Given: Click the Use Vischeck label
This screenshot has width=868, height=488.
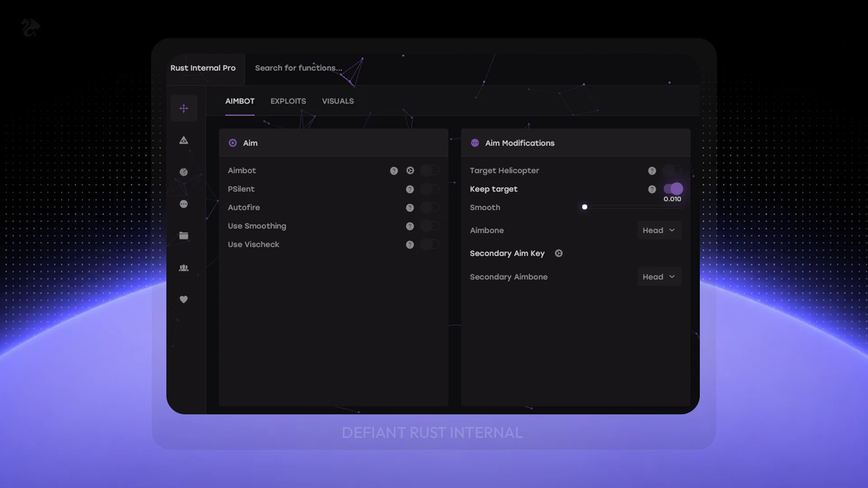Looking at the screenshot, I should [254, 245].
